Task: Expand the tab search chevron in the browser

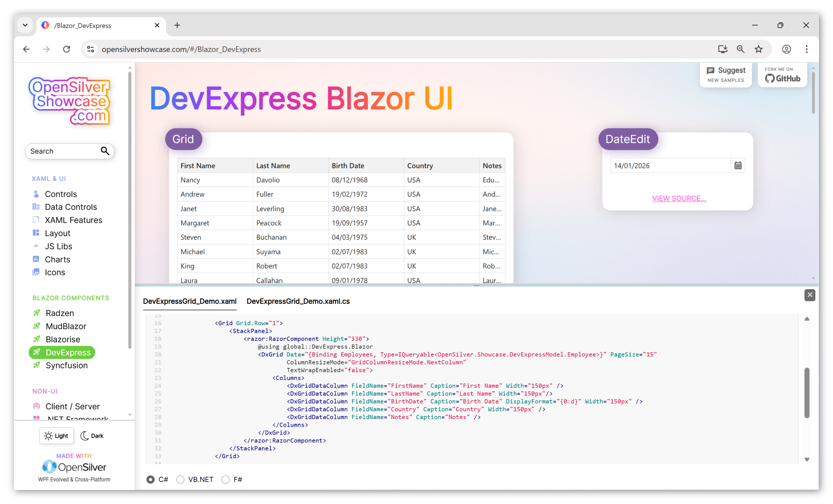Action: pyautogui.click(x=25, y=25)
